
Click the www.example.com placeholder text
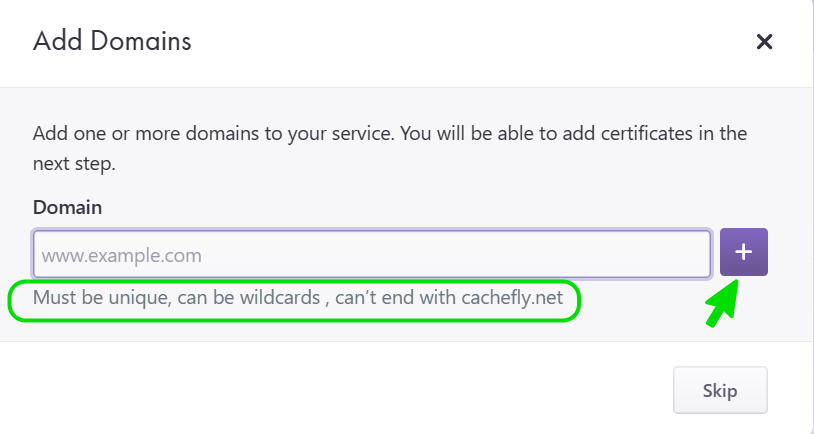(x=121, y=256)
